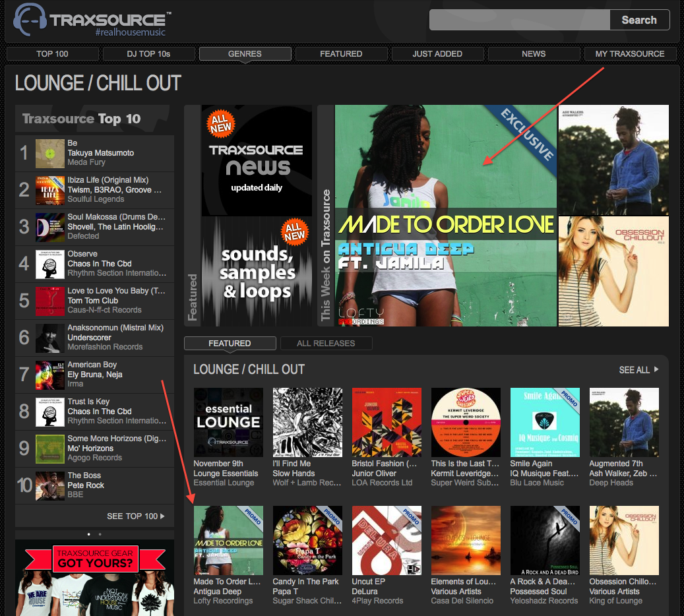This screenshot has width=684, height=616.
Task: Open A Rock & A Dead Bird cover
Action: (545, 541)
